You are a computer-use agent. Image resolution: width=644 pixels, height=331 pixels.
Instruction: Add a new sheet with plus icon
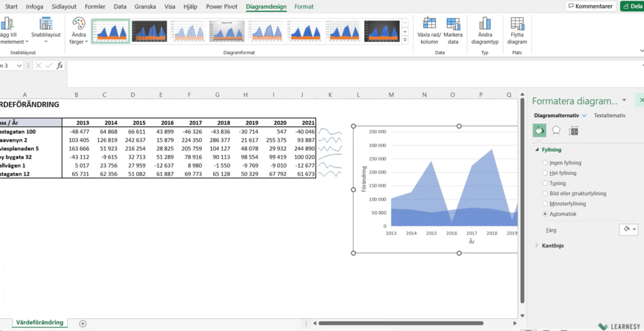(83, 323)
